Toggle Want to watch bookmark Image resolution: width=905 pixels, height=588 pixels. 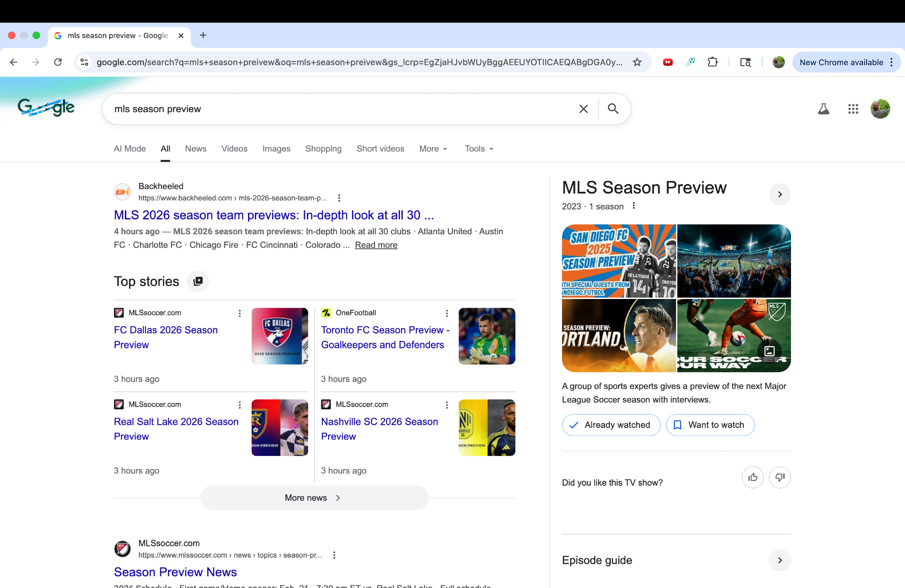tap(710, 425)
